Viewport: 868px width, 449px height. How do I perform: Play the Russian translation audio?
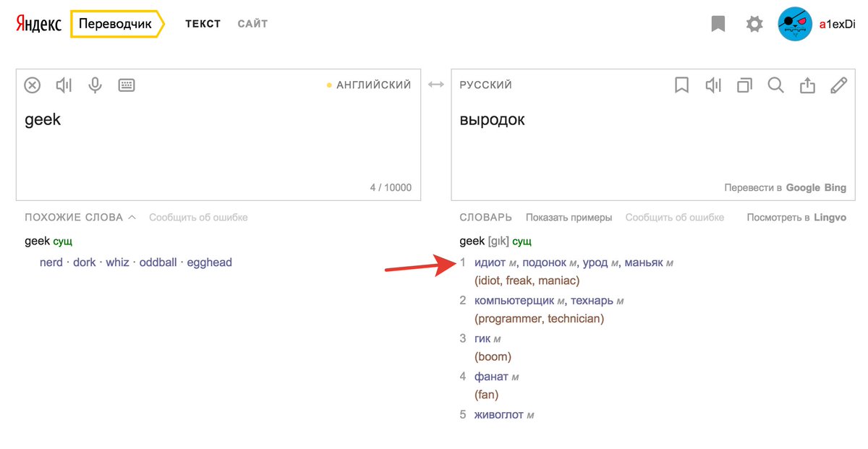pos(713,85)
